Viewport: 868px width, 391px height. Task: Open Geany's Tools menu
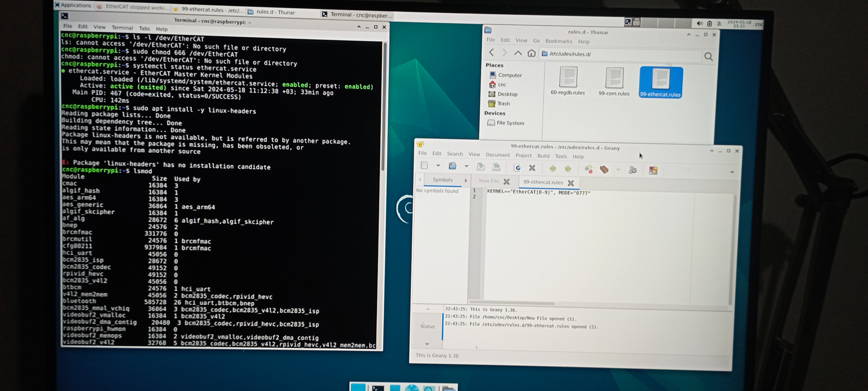point(561,156)
